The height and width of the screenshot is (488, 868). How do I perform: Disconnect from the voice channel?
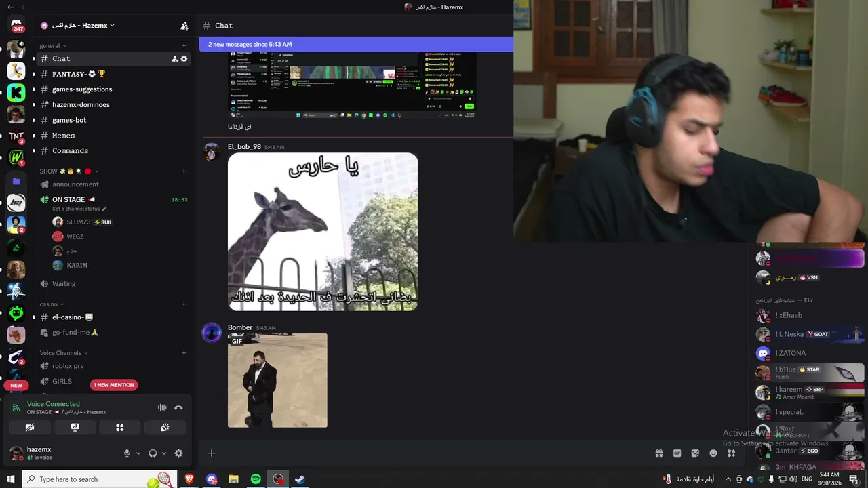178,407
